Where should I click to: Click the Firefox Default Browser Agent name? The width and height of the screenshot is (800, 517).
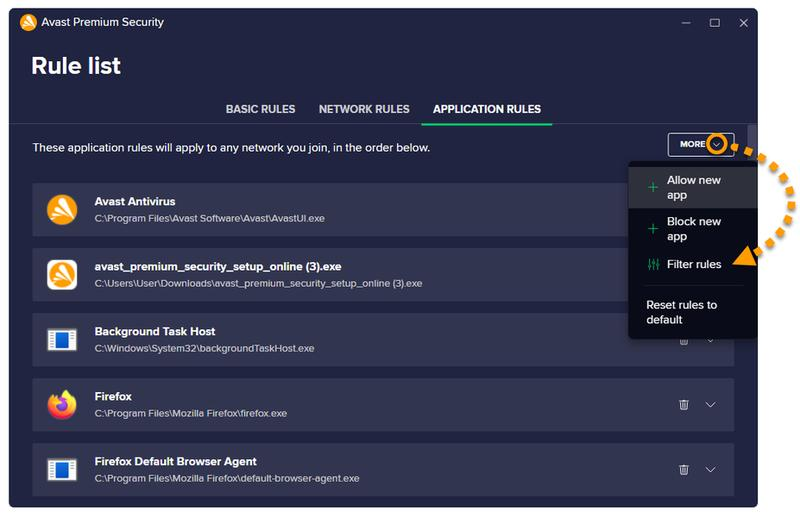click(176, 461)
